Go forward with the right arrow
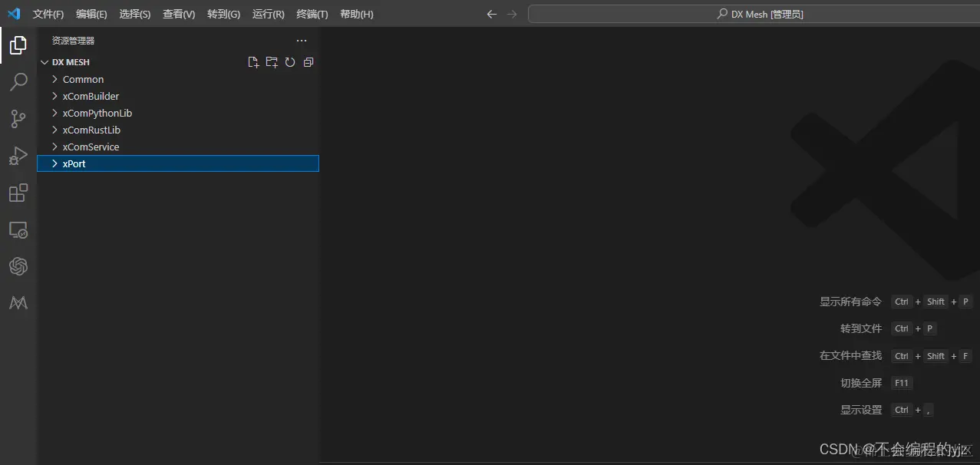The image size is (980, 465). click(x=512, y=14)
